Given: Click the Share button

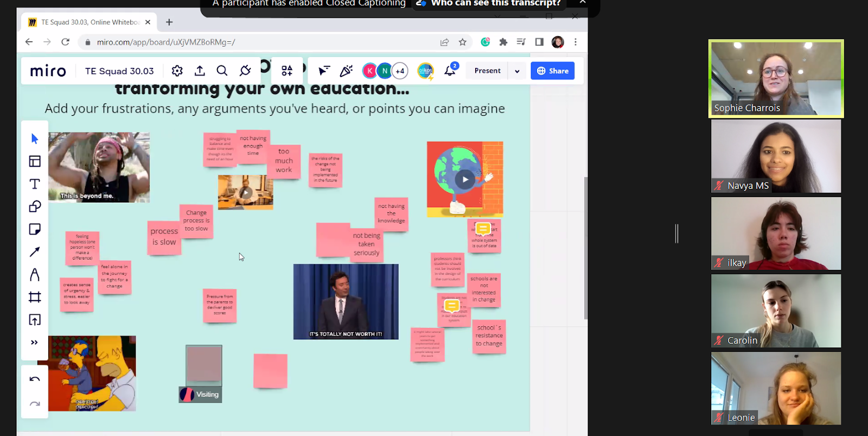Looking at the screenshot, I should [x=553, y=71].
